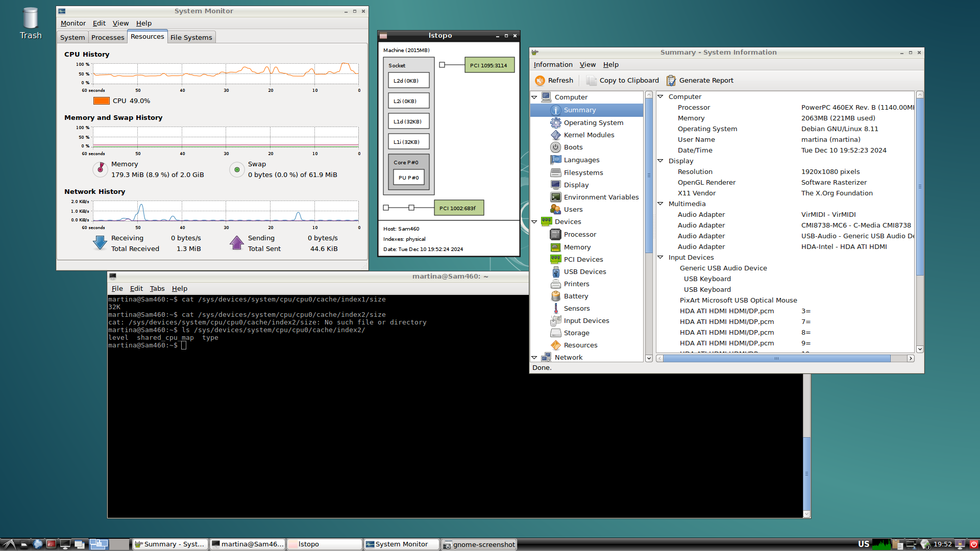This screenshot has height=551, width=980.
Task: Open the Boots entry
Action: (x=573, y=147)
